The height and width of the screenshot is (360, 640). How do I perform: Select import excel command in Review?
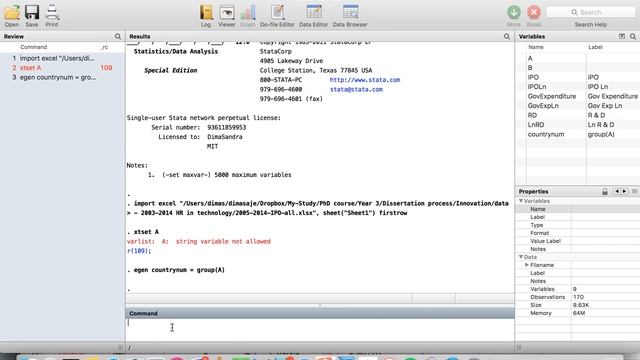tap(62, 58)
